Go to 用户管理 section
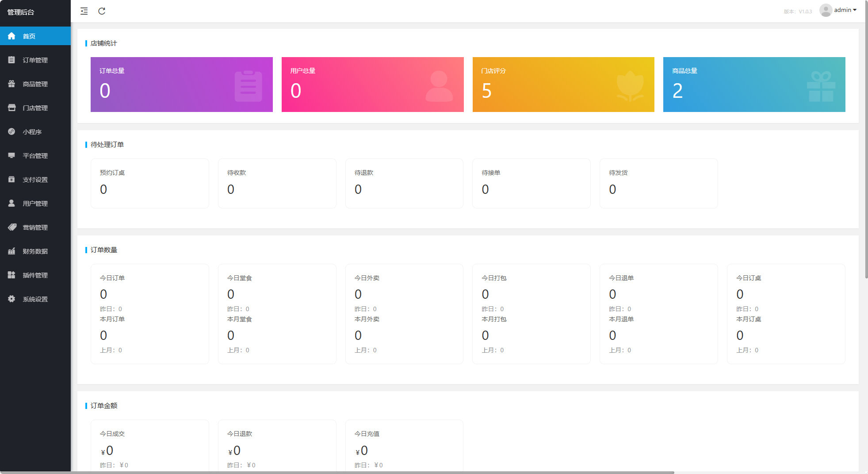This screenshot has width=868, height=474. pos(35,204)
